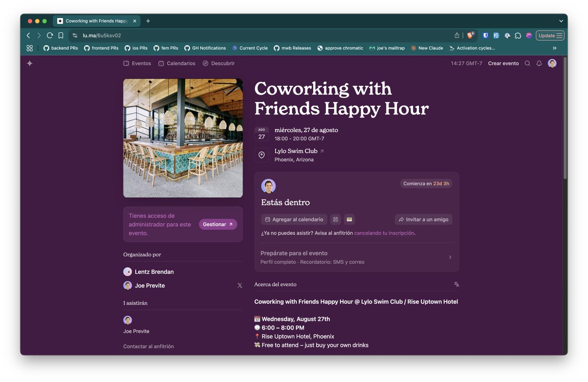Image resolution: width=588 pixels, height=382 pixels.
Task: Switch to the Calendarios tab
Action: pos(177,63)
